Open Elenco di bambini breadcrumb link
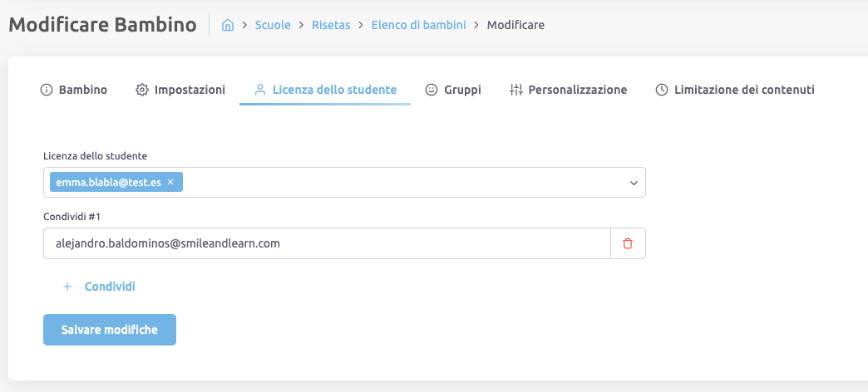 point(420,25)
